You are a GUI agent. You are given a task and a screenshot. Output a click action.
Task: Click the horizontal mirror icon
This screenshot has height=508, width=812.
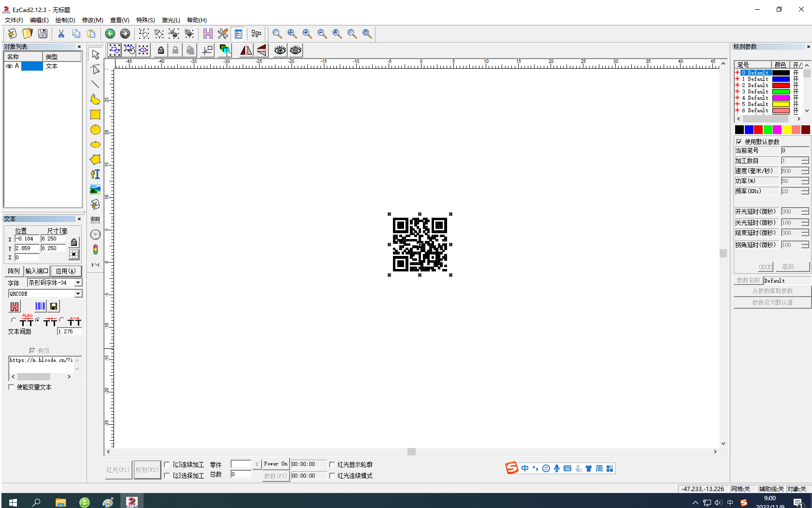pyautogui.click(x=246, y=50)
